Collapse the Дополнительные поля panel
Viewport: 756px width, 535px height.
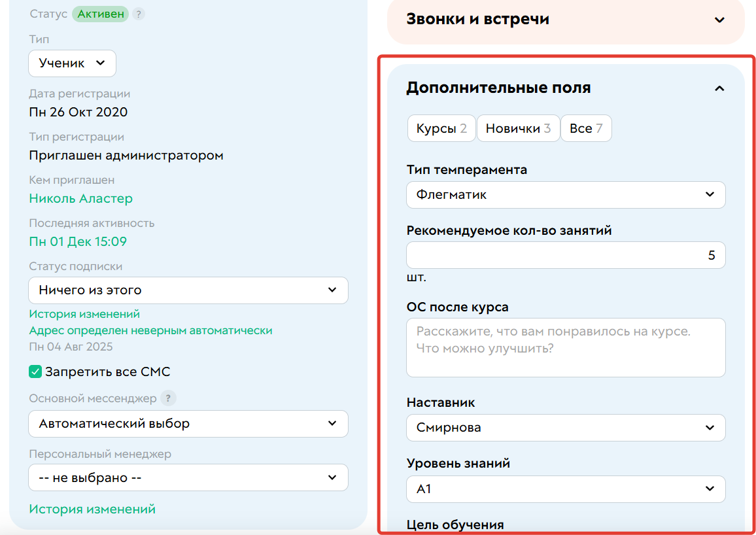[x=720, y=88]
